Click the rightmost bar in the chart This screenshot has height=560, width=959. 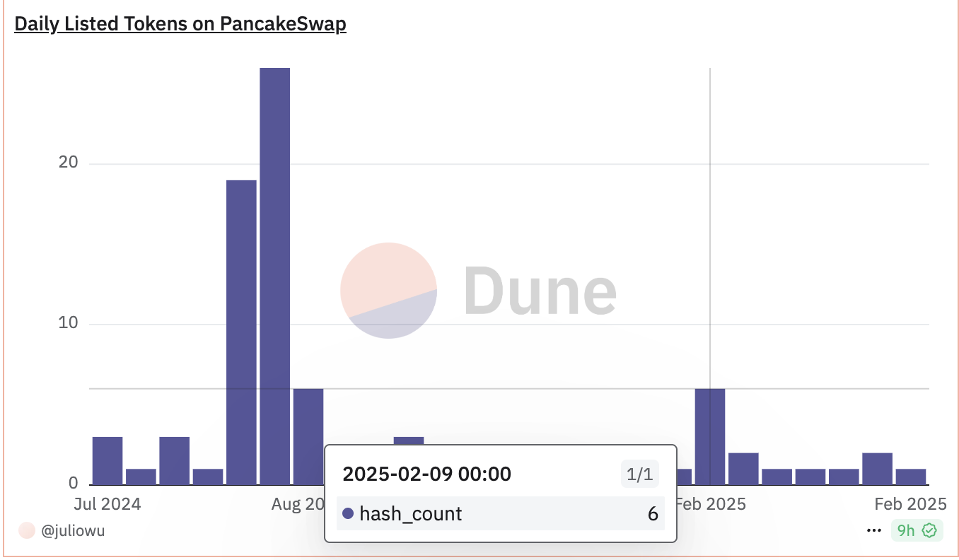tap(911, 477)
